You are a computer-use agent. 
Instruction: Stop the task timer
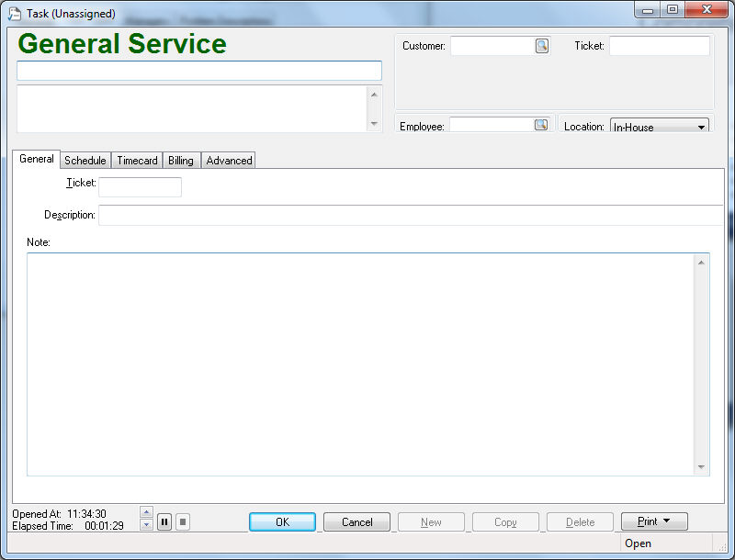point(182,521)
